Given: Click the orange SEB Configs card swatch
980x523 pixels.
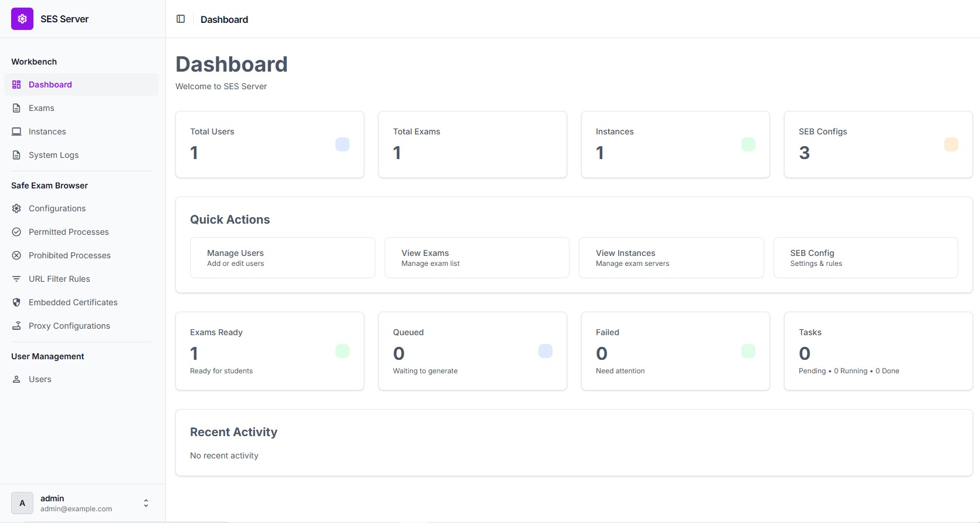Looking at the screenshot, I should pos(951,144).
